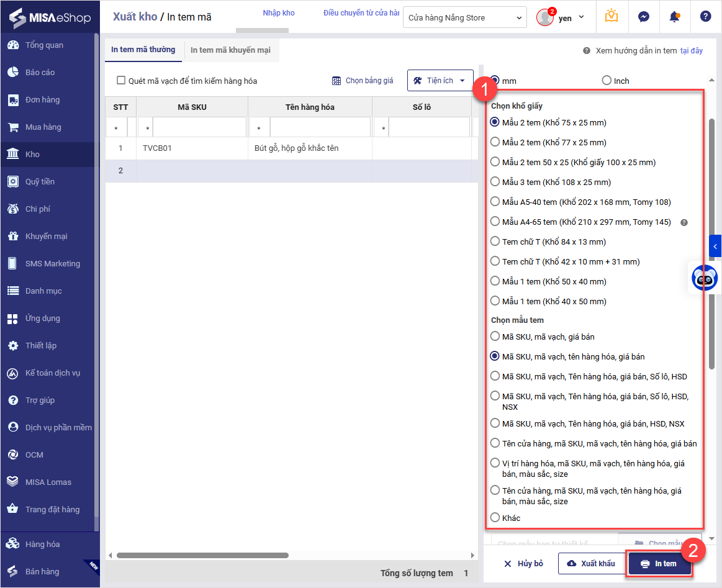Open the help question mark icon
722x588 pixels.
tap(705, 17)
